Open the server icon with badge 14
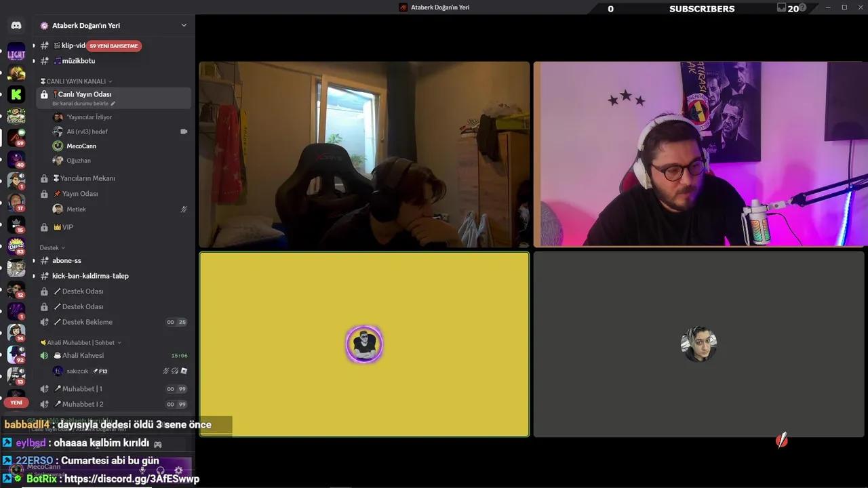 (x=16, y=332)
